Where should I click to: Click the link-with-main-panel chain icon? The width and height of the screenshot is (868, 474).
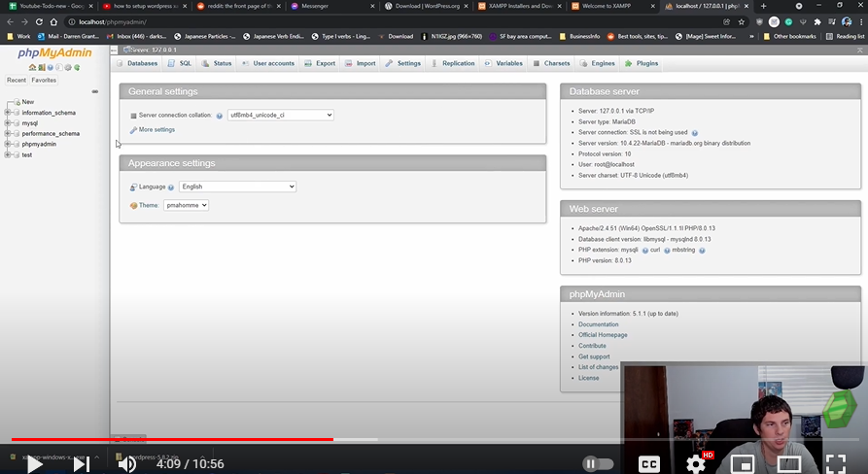(95, 91)
